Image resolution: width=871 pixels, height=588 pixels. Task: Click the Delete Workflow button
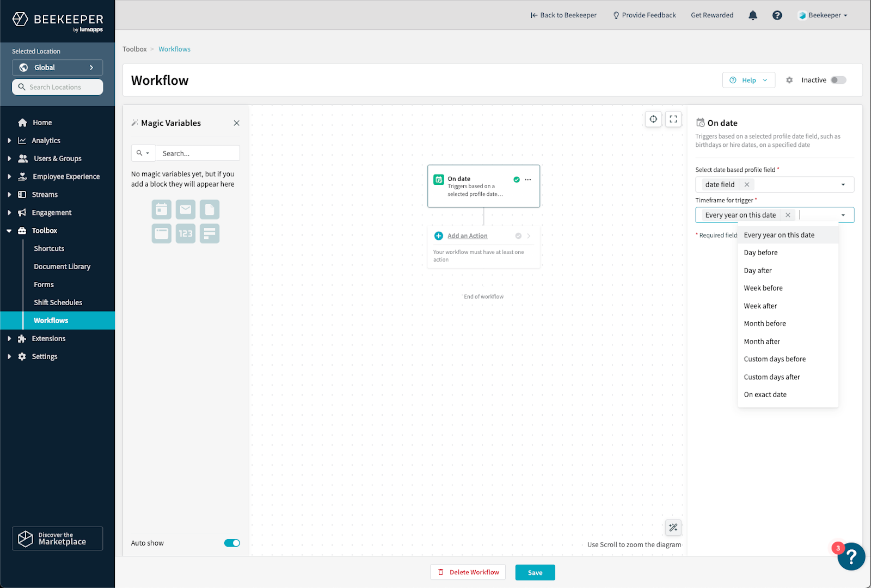pos(468,572)
